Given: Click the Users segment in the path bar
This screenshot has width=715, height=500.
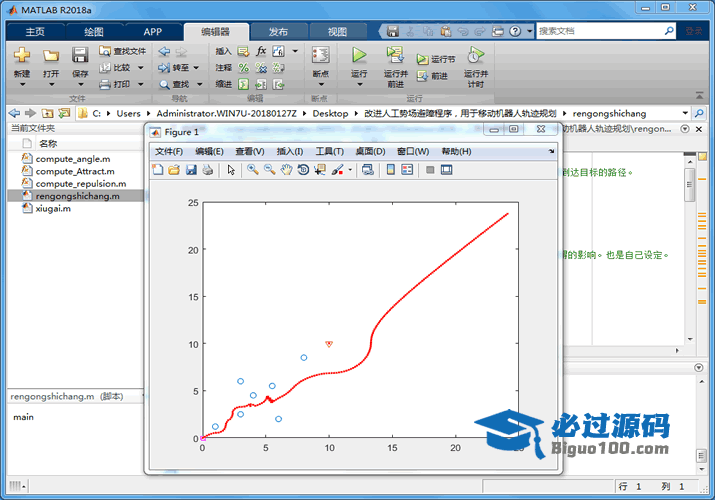Looking at the screenshot, I should [x=128, y=113].
